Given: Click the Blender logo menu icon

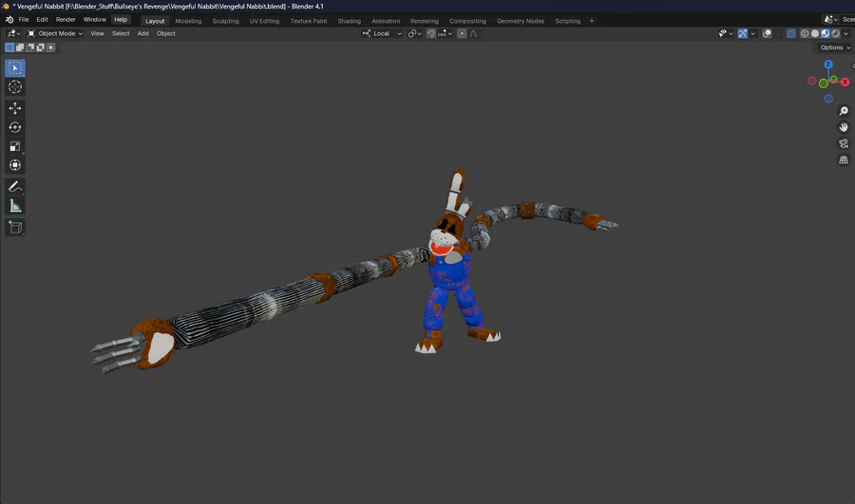Looking at the screenshot, I should [x=9, y=20].
